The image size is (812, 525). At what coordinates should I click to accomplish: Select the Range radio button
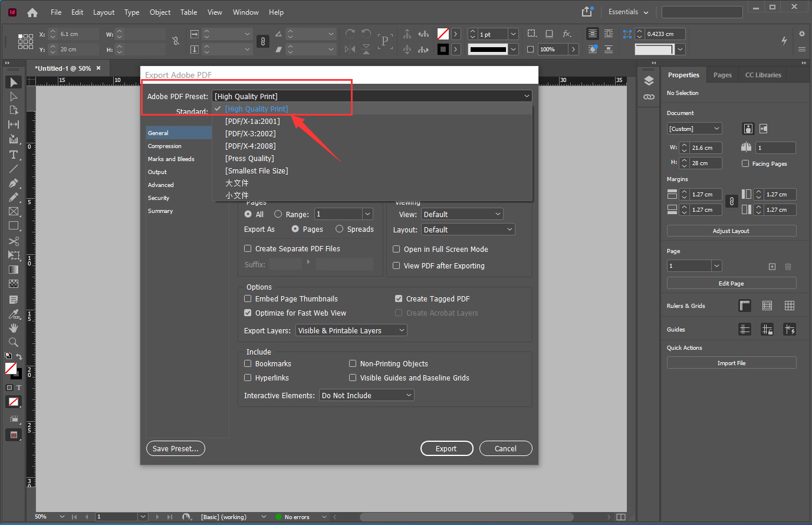pyautogui.click(x=278, y=214)
